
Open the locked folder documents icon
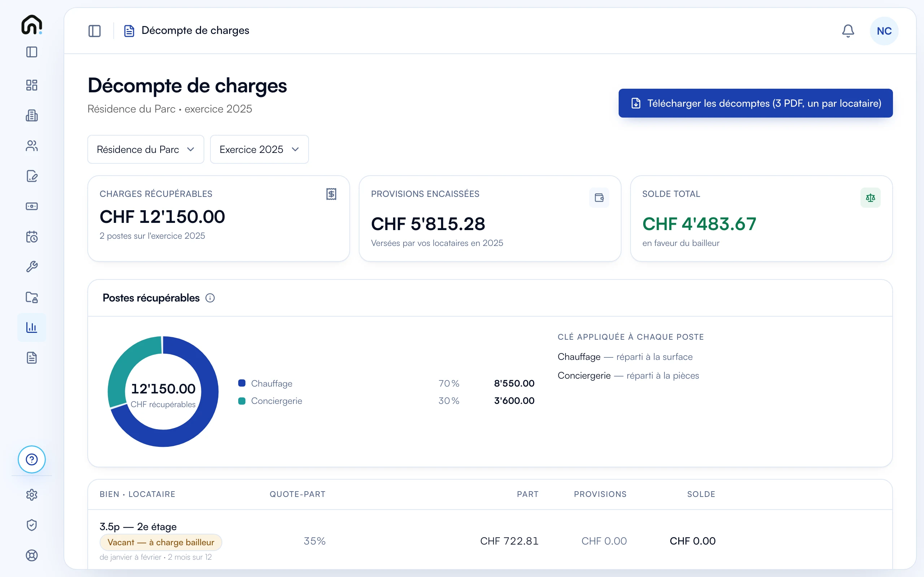[32, 297]
